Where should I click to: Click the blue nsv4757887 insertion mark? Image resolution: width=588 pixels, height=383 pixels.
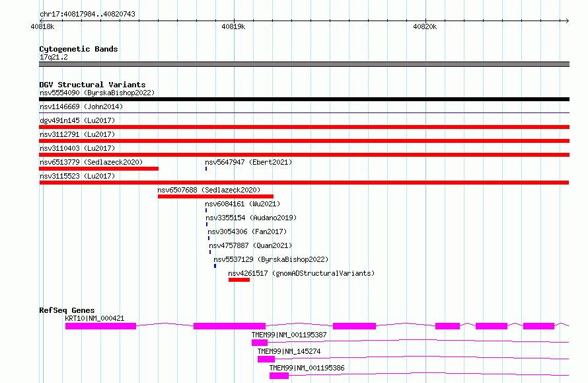tap(210, 252)
